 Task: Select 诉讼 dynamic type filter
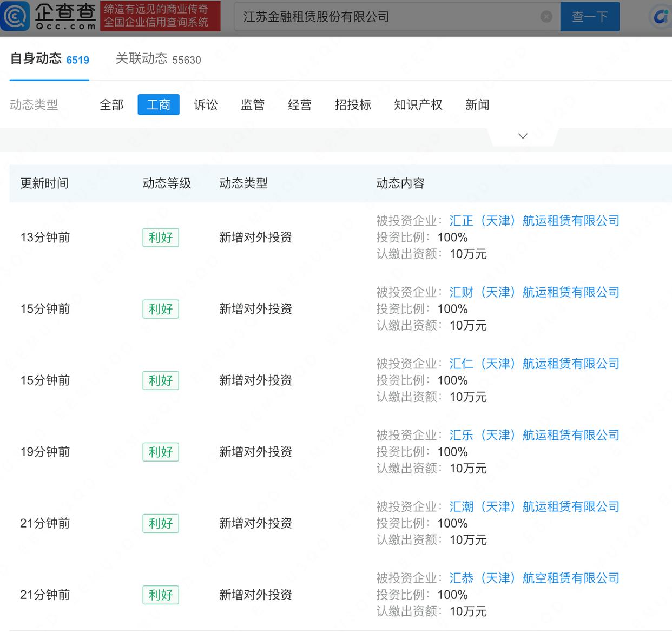pos(206,104)
